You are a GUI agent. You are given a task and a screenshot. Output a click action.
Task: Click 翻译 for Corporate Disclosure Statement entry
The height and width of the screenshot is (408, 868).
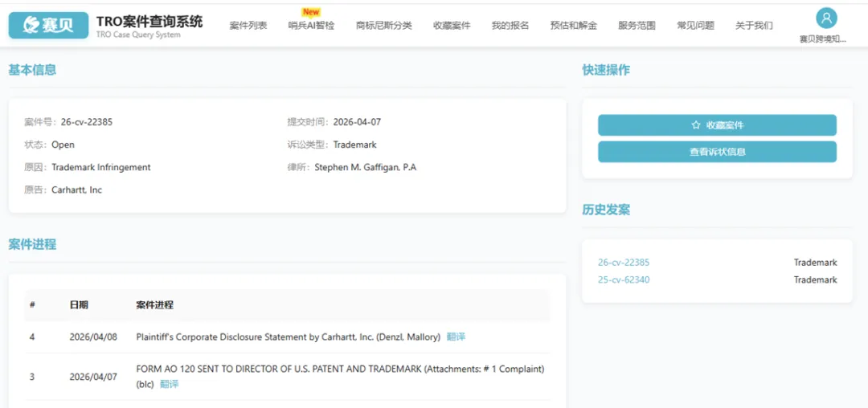(456, 337)
